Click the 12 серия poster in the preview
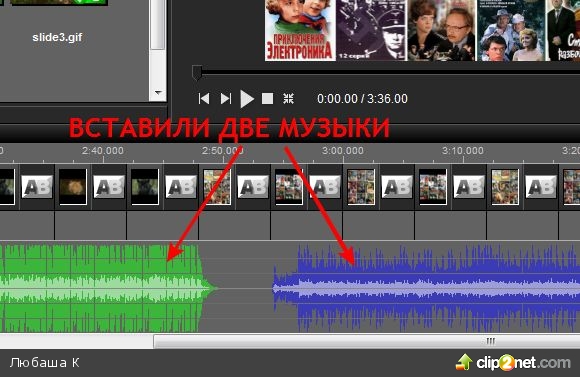The image size is (580, 377). tap(371, 30)
